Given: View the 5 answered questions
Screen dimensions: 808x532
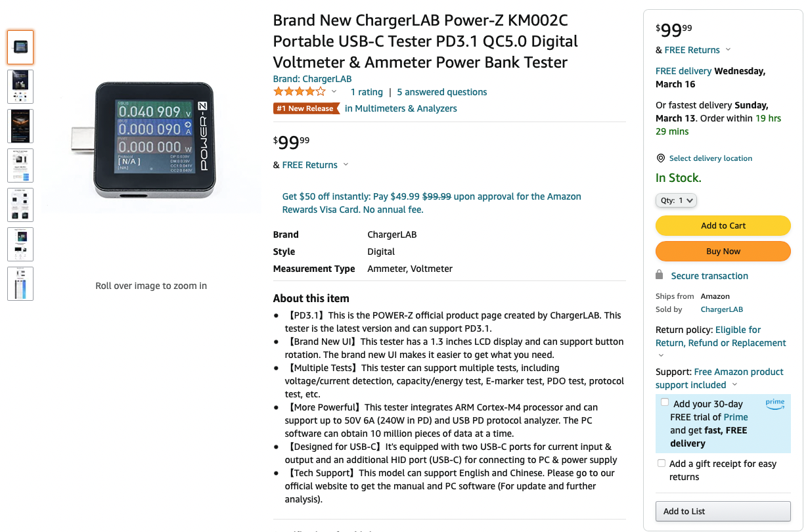Looking at the screenshot, I should pyautogui.click(x=441, y=92).
